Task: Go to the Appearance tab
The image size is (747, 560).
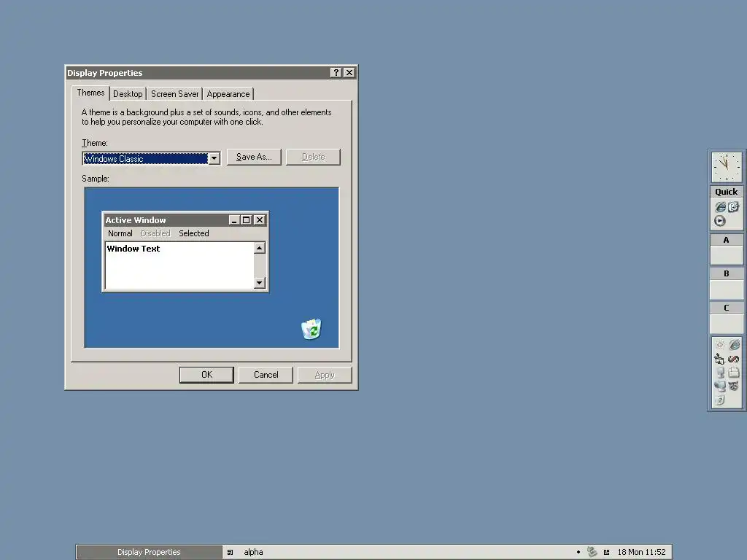Action: click(x=228, y=94)
